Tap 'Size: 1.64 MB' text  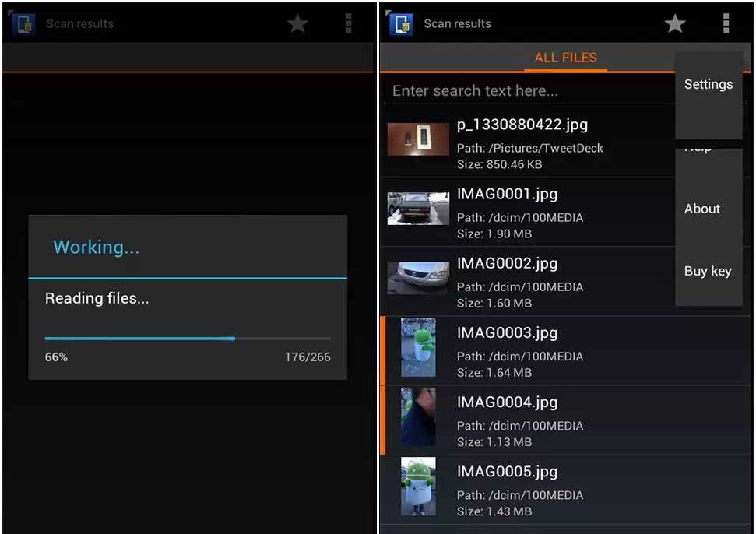[x=494, y=373]
